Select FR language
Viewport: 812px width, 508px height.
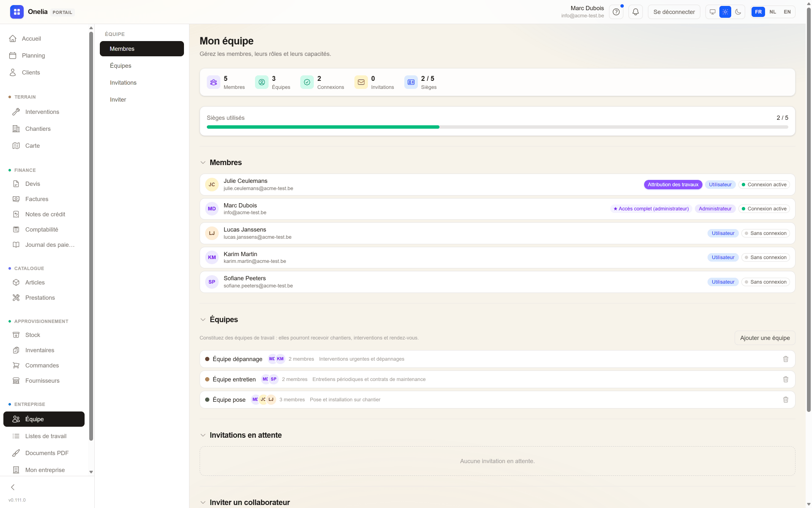pos(758,12)
